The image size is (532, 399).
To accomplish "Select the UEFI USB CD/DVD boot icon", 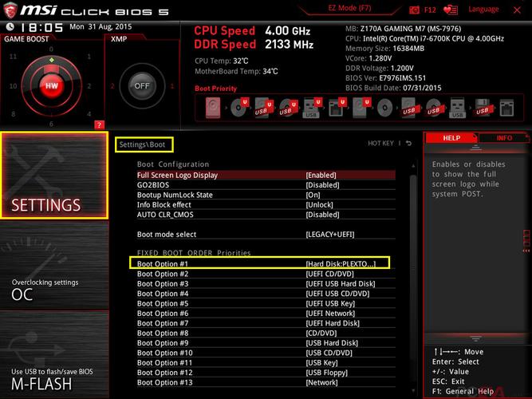I will [x=288, y=108].
